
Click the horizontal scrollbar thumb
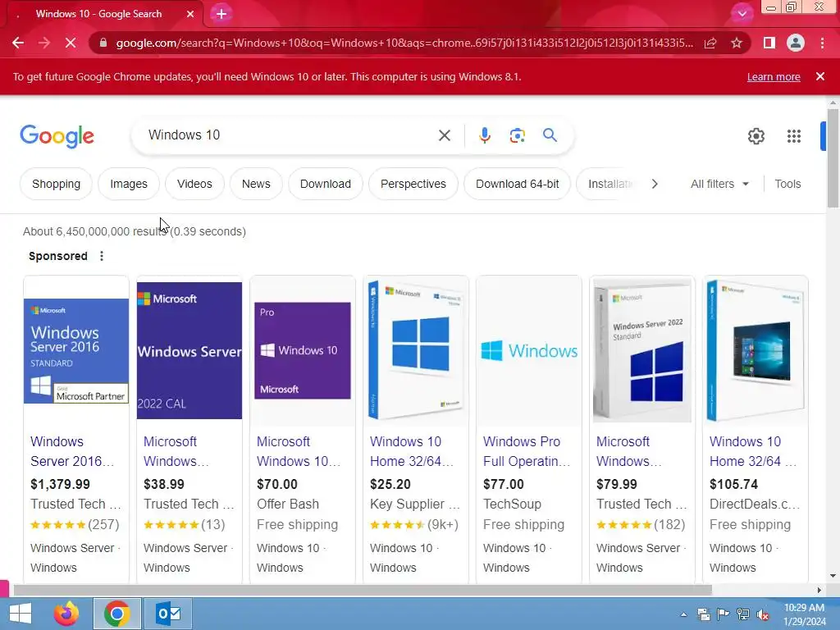(363, 591)
